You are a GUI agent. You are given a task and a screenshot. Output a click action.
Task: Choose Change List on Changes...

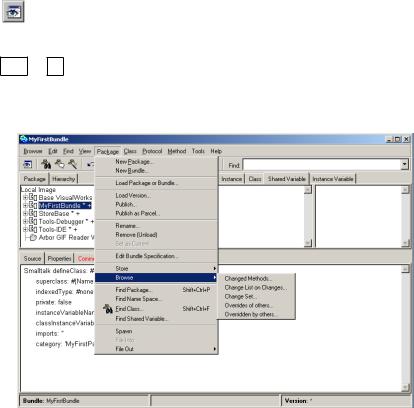click(256, 287)
